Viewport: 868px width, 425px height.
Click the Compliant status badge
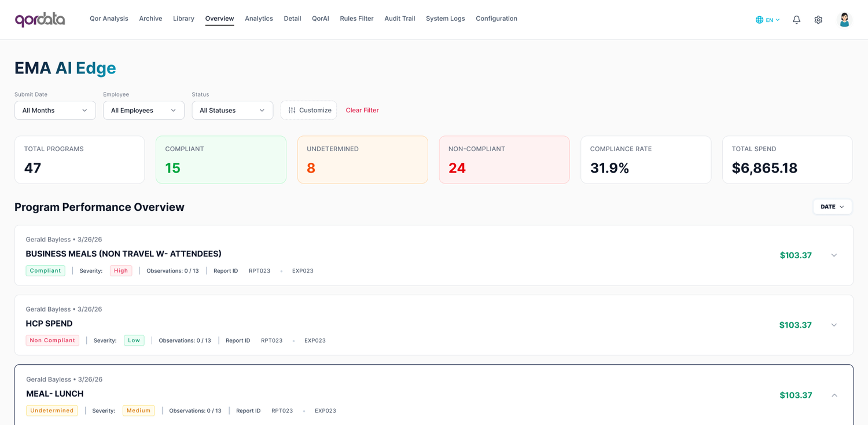click(45, 270)
